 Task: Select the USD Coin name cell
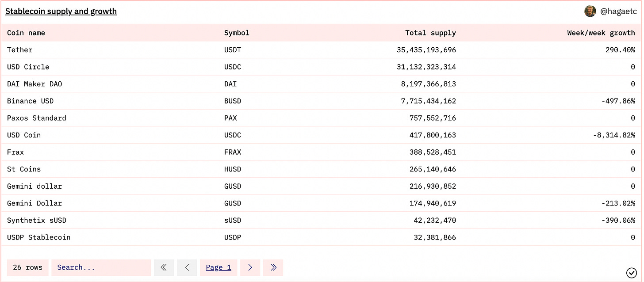pyautogui.click(x=24, y=135)
